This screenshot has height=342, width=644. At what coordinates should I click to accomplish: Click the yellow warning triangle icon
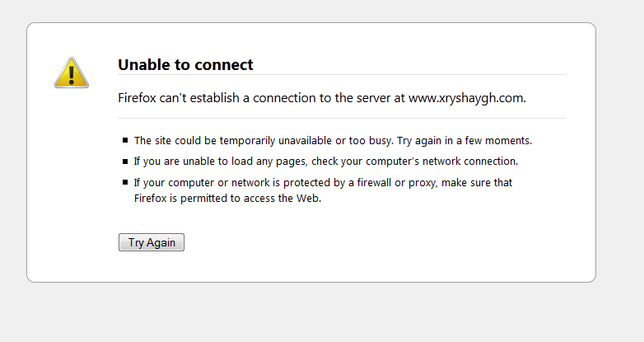click(72, 73)
